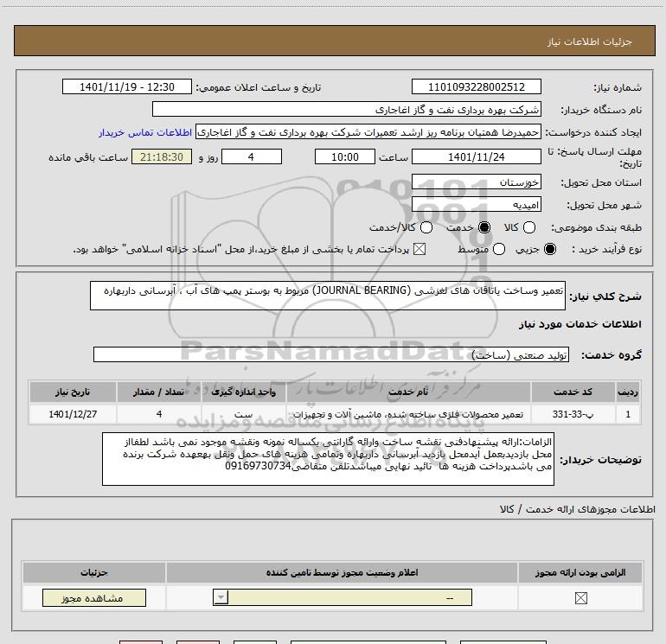This screenshot has width=666, height=644.
Task: Click the buyer organization name field
Action: click(347, 110)
